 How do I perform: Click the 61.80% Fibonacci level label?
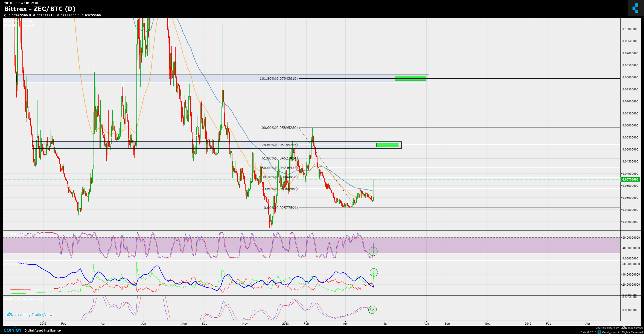[x=279, y=158]
